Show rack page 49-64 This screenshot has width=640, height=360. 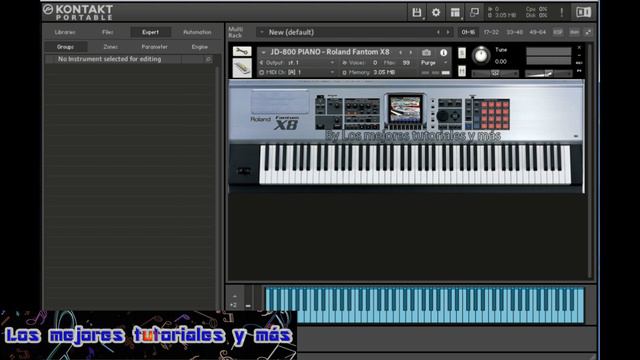pyautogui.click(x=538, y=32)
